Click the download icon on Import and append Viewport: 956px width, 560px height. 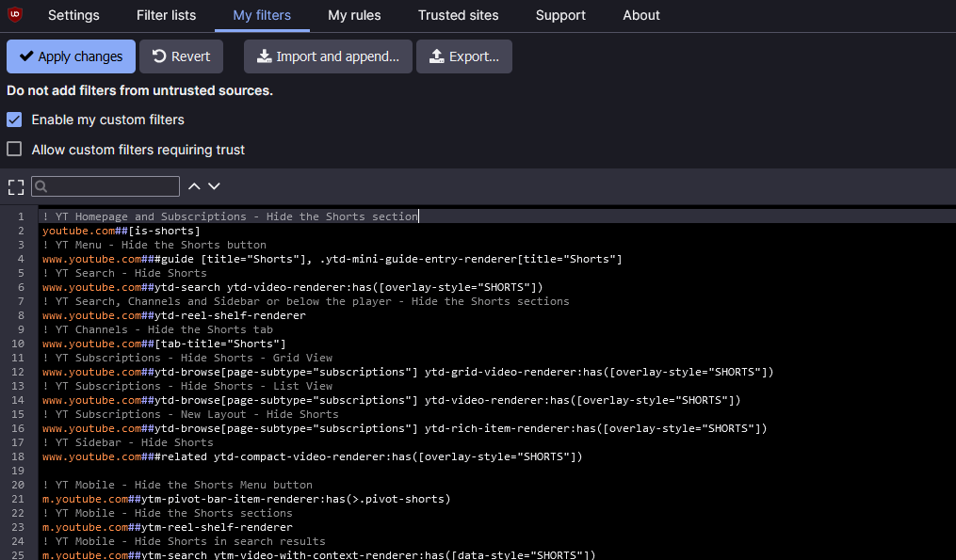[x=265, y=56]
